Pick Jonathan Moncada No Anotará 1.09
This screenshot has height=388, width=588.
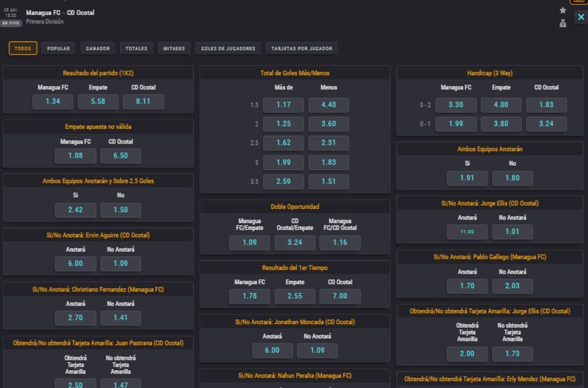click(x=318, y=351)
